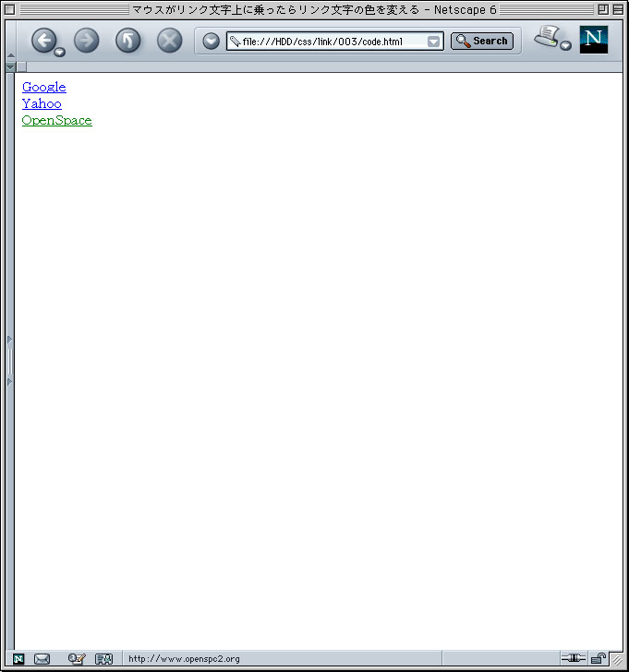Screen dimensions: 629x672
Task: Click the window resize grip icon
Action: point(617,659)
